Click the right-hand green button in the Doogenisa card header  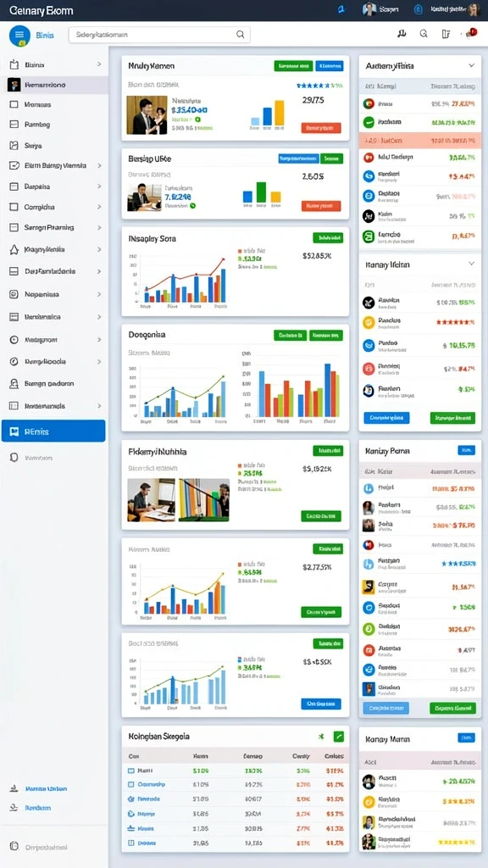click(x=326, y=335)
